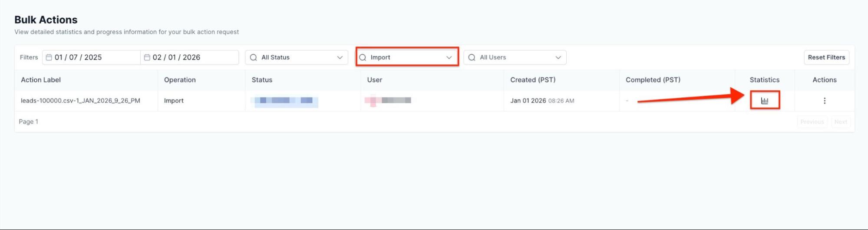Expand the All Status dropdown chevron

[x=340, y=57]
